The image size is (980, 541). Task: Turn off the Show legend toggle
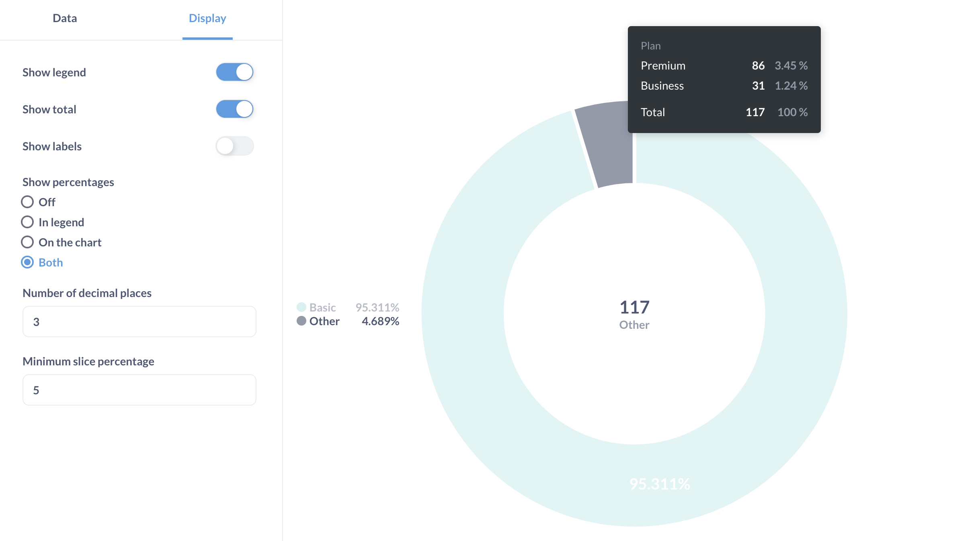coord(235,72)
